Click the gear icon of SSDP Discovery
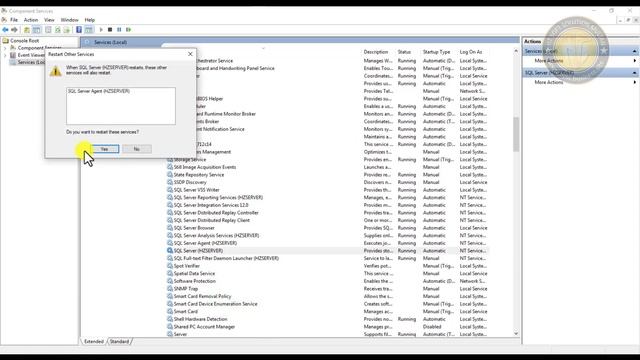This screenshot has width=640, height=360. (x=170, y=182)
